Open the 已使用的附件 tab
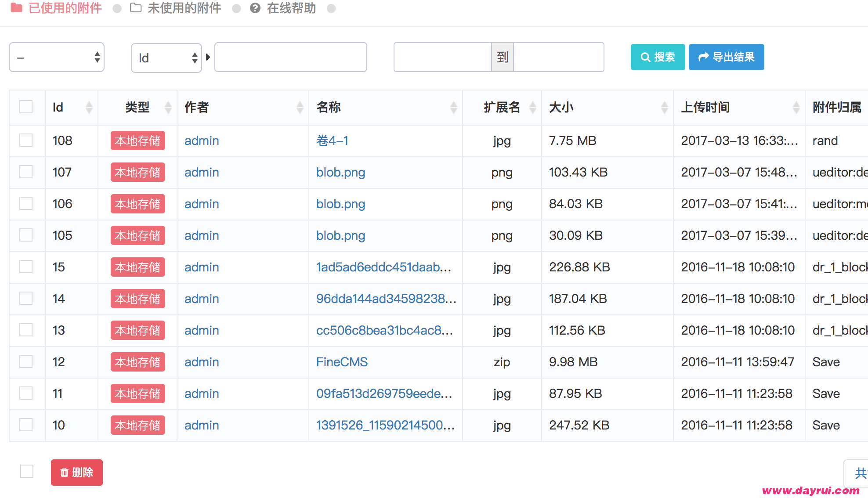This screenshot has height=498, width=868. 65,8
